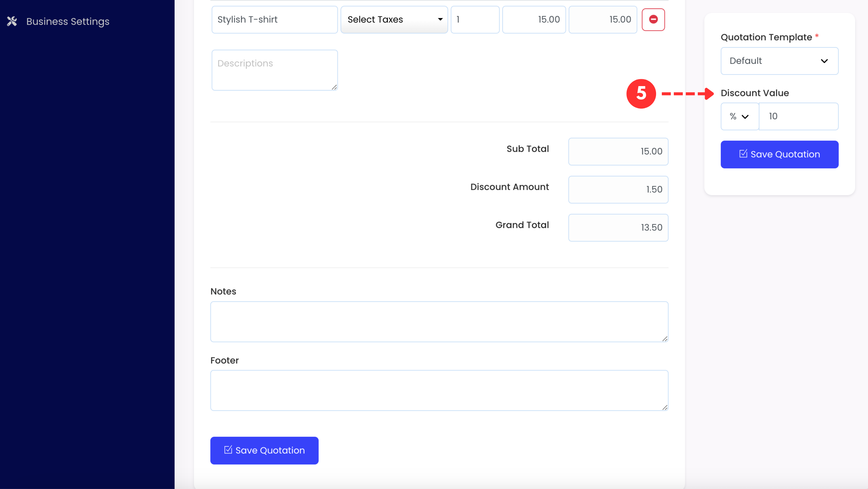Click Save Quotation in the right panel
868x489 pixels.
coord(779,154)
